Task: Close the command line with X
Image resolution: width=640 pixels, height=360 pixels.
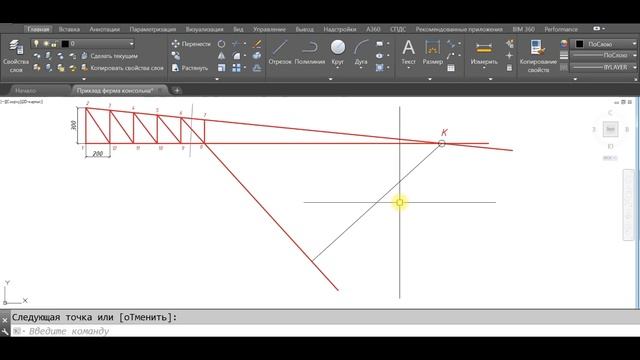Action: pos(5,320)
